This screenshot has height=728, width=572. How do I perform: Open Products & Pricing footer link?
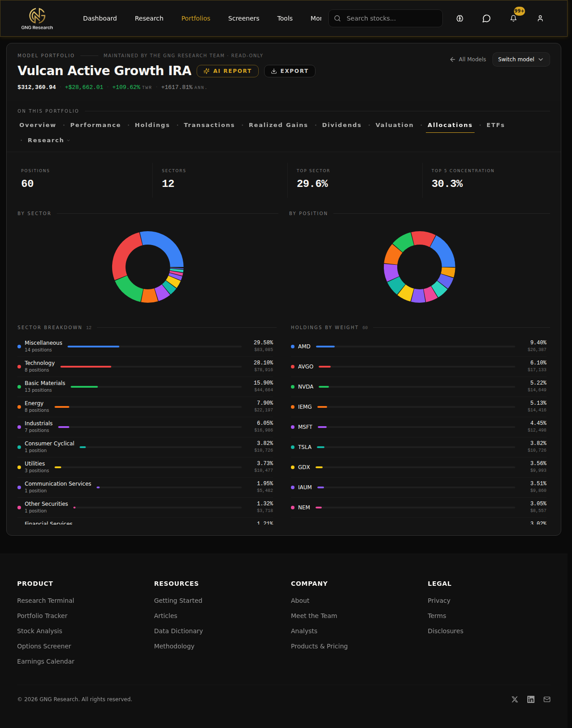(319, 646)
